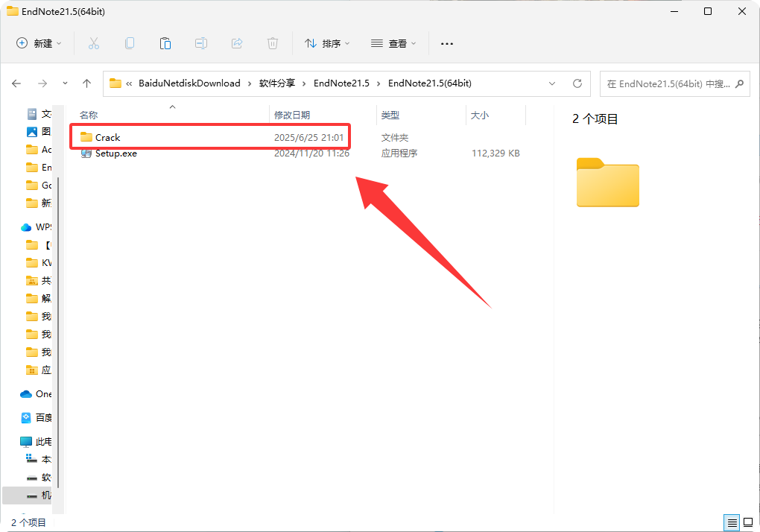Viewport: 760px width, 532px height.
Task: Sort by 修改日期 column header
Action: point(292,115)
